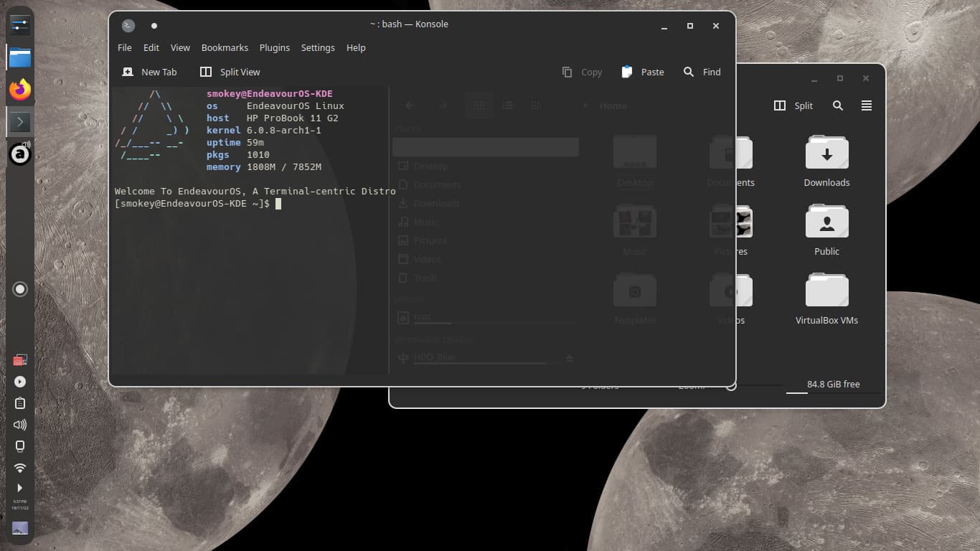The width and height of the screenshot is (980, 551).
Task: Open the Edit menu in Konsole
Action: pyautogui.click(x=151, y=48)
